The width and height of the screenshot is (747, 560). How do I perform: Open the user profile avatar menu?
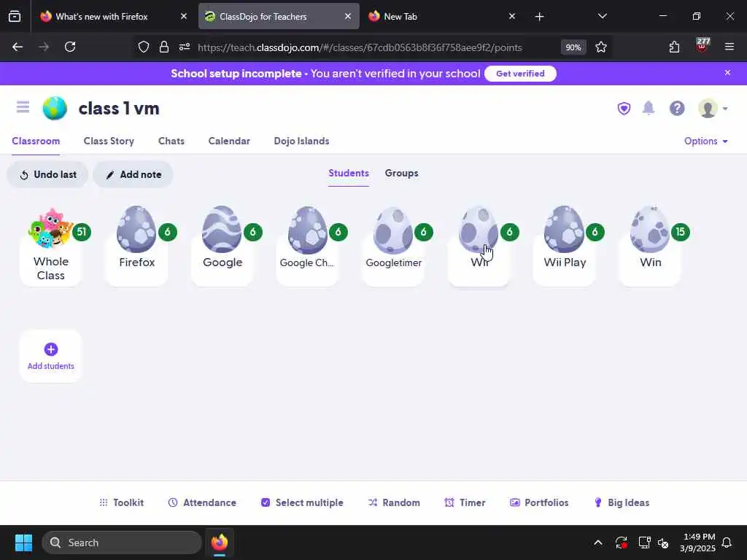tap(713, 109)
